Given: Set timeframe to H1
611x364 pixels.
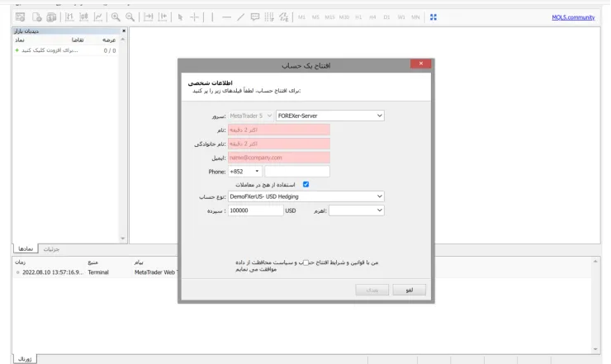Looking at the screenshot, I should click(x=358, y=17).
